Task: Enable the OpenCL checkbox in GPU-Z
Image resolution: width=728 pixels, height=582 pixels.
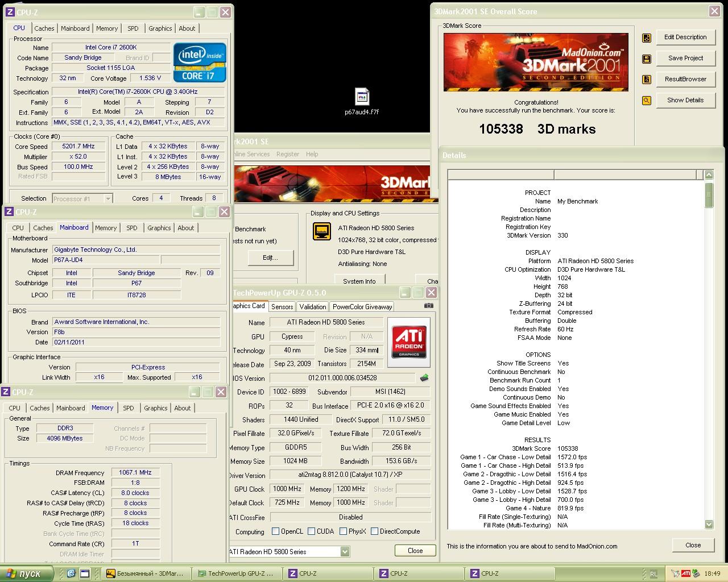Action: pos(276,531)
